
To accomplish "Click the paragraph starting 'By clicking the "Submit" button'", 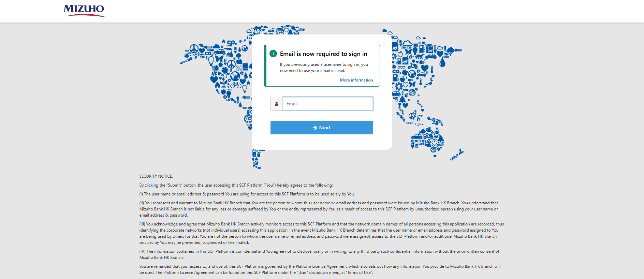I will point(236,185).
